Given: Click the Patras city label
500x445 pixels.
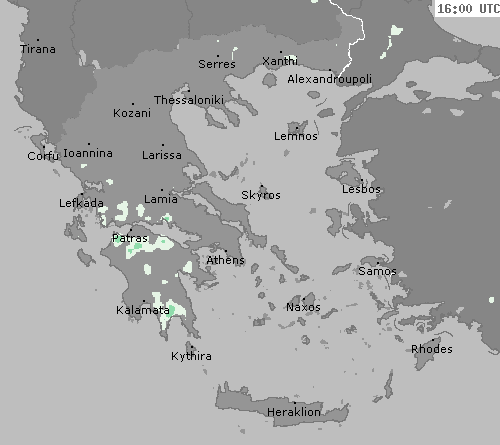Looking at the screenshot, I should [130, 238].
